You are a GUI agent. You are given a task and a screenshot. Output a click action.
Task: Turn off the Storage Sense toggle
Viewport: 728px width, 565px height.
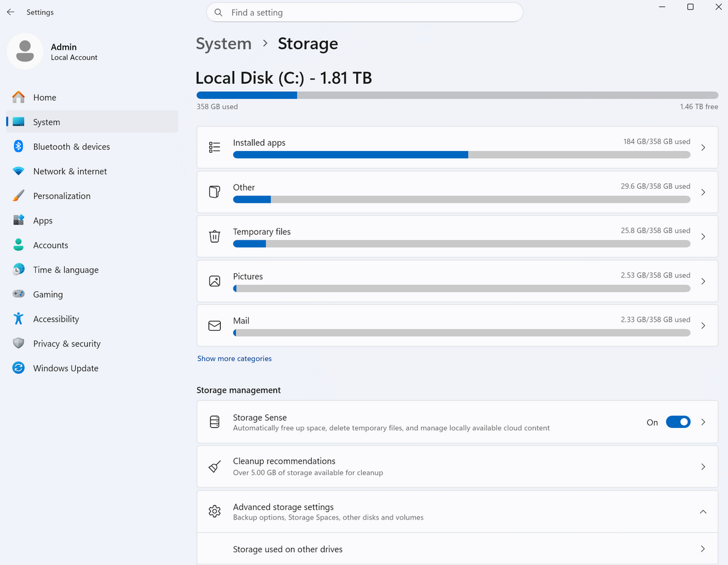pyautogui.click(x=678, y=422)
